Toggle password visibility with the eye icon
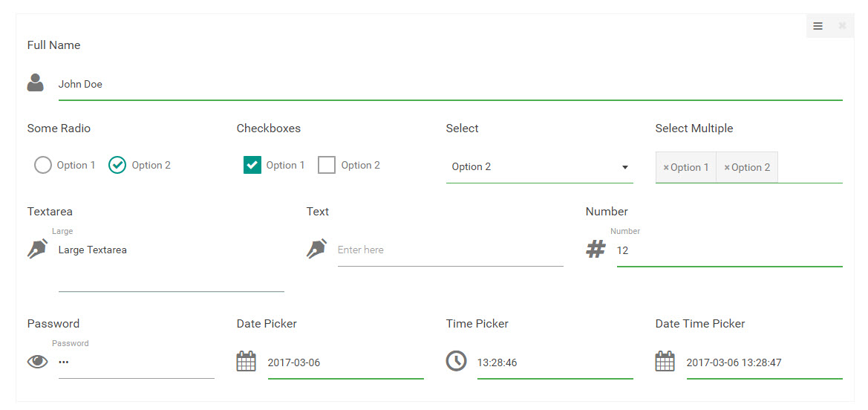This screenshot has width=868, height=410. [38, 362]
